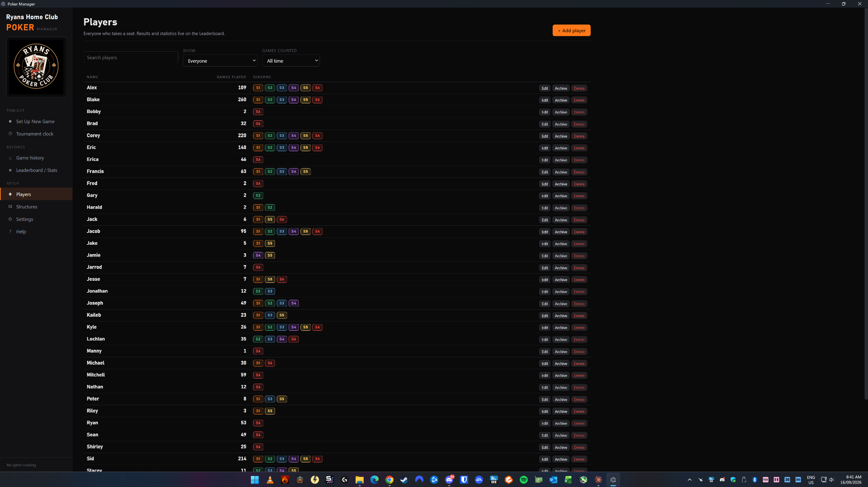Open Players page in the sidebar
Screen dimensions: 868x487
tap(36, 194)
